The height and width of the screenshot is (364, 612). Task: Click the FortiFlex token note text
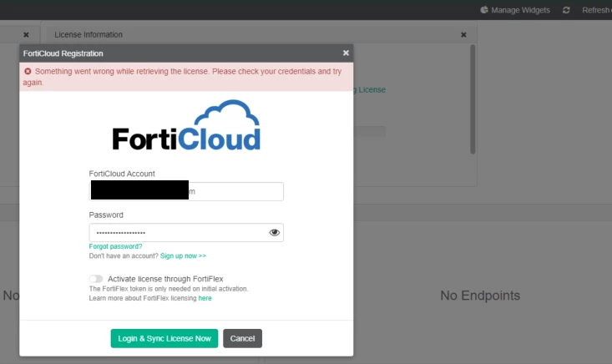point(168,289)
